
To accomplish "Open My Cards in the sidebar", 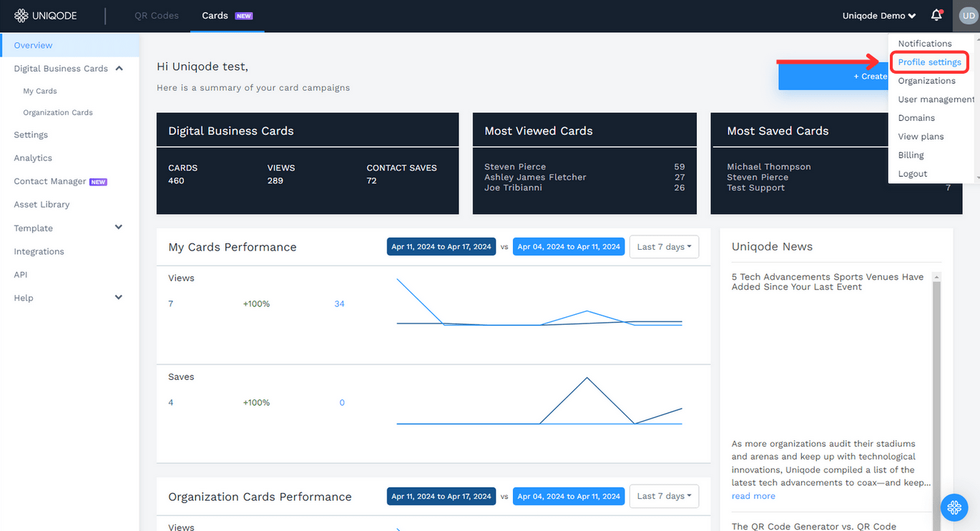I will [x=40, y=91].
